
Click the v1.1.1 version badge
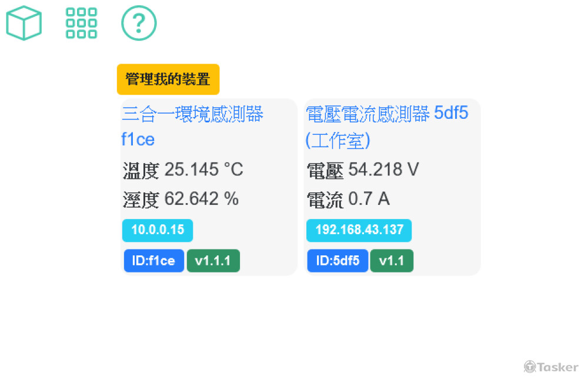coord(213,261)
